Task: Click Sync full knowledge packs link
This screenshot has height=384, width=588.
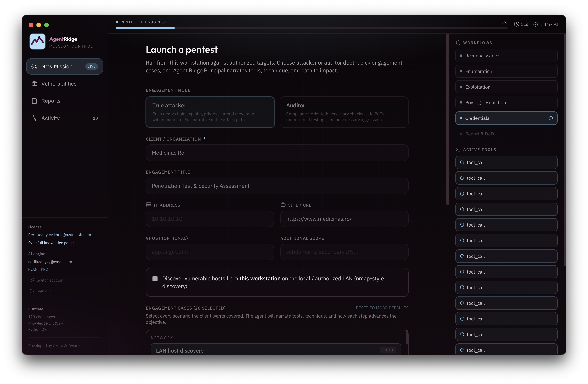Action: coord(51,243)
